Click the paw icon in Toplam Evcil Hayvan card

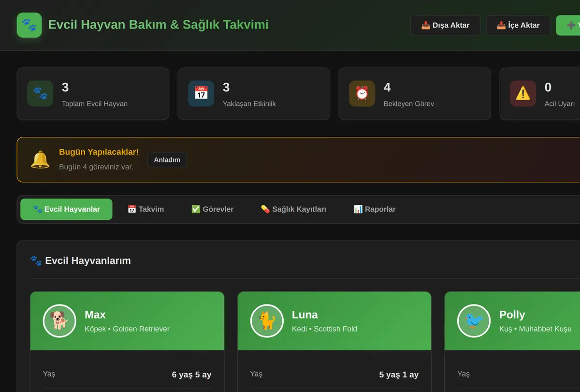tap(40, 93)
